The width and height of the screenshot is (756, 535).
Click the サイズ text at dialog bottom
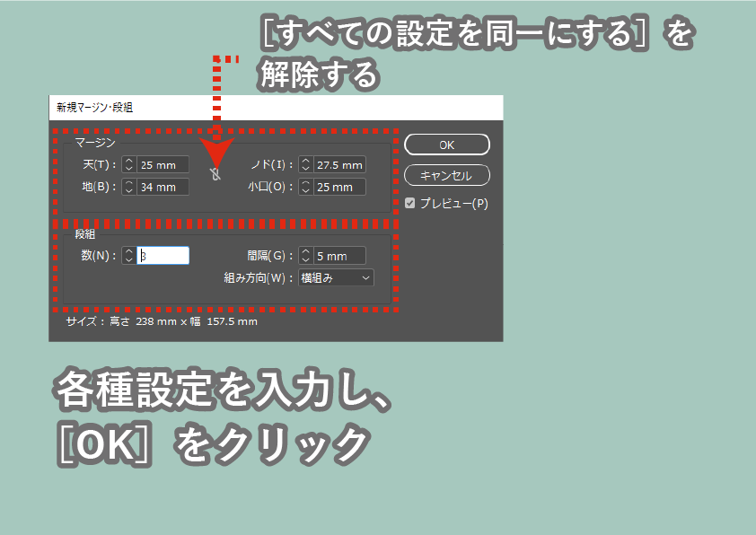162,321
